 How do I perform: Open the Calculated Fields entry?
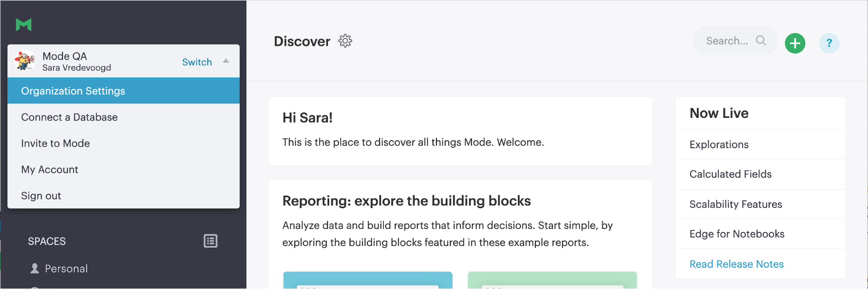point(730,174)
